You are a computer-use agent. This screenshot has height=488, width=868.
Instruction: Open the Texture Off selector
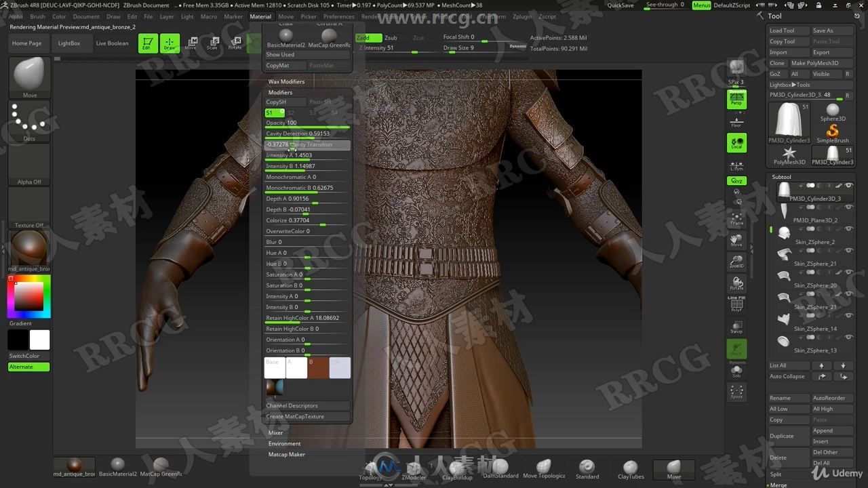(x=29, y=208)
